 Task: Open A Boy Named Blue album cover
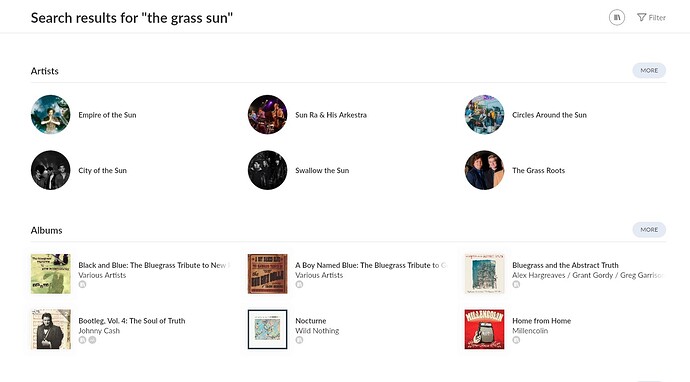(x=268, y=274)
